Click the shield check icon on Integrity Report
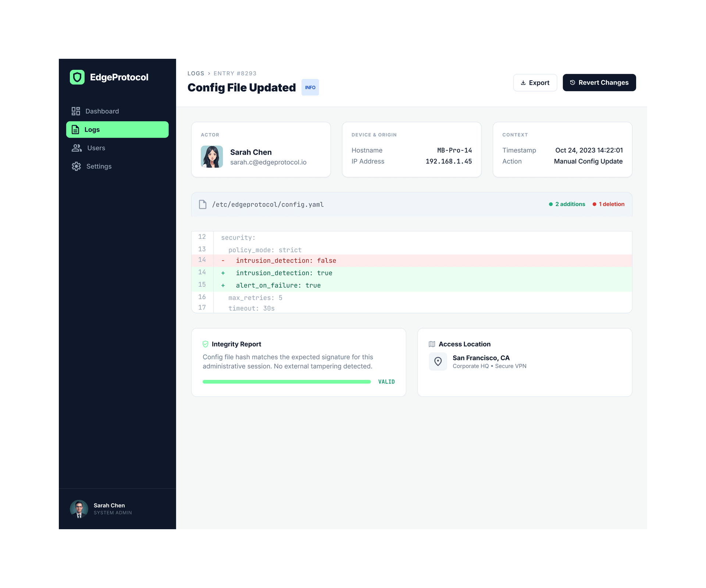The height and width of the screenshot is (588, 706). coord(206,344)
